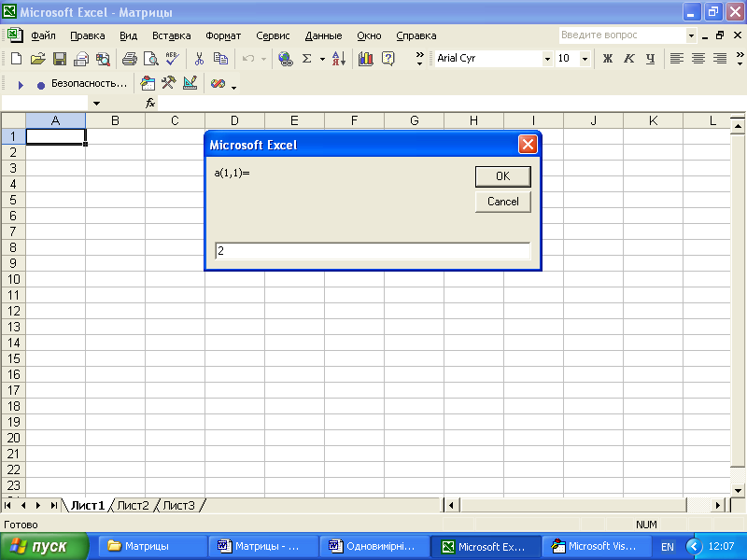The width and height of the screenshot is (747, 560).
Task: Open the font name dropdown
Action: point(547,59)
